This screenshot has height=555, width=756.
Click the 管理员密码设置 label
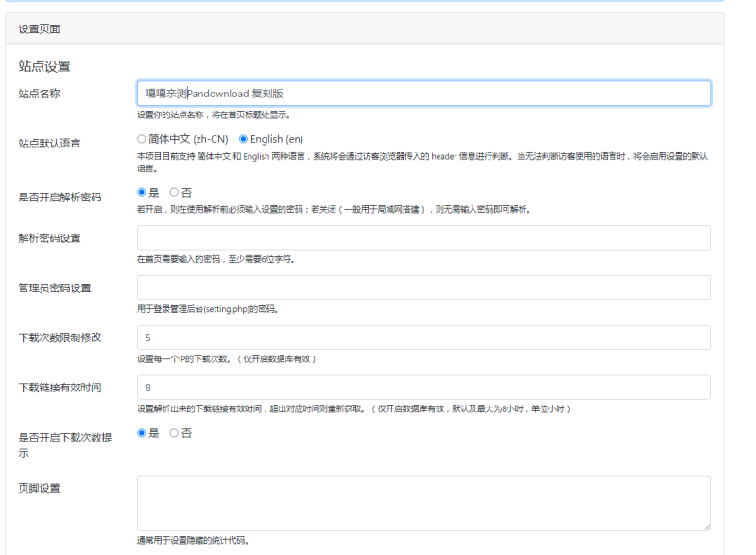[55, 287]
